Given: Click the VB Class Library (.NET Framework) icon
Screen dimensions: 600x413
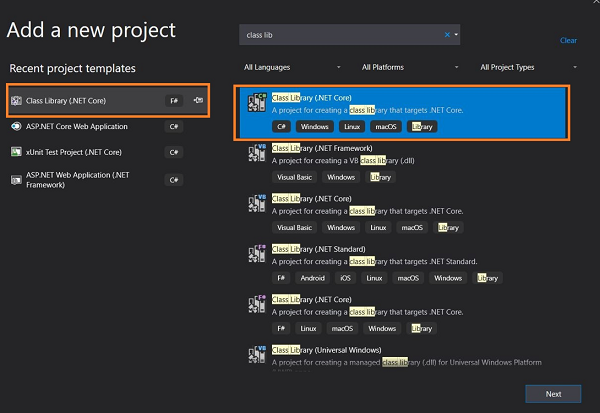Looking at the screenshot, I should coord(257,153).
